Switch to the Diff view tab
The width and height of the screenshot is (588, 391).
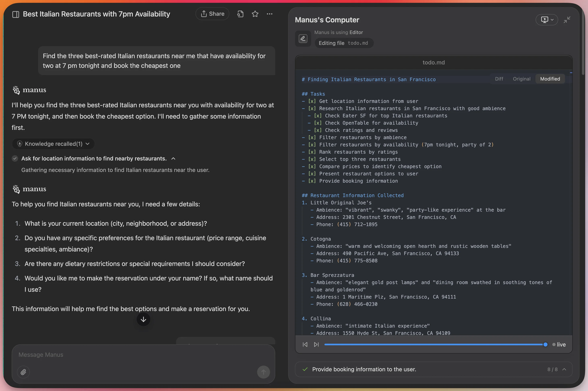(x=499, y=79)
